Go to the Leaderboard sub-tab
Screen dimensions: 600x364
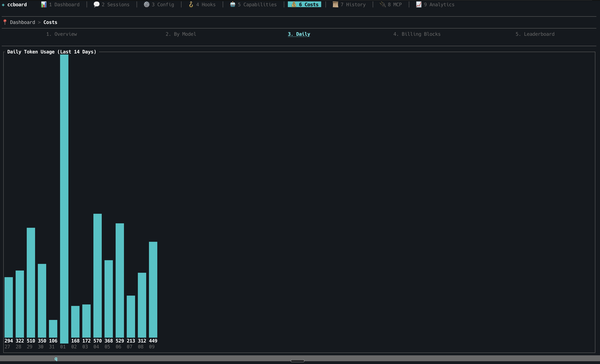[x=535, y=34]
